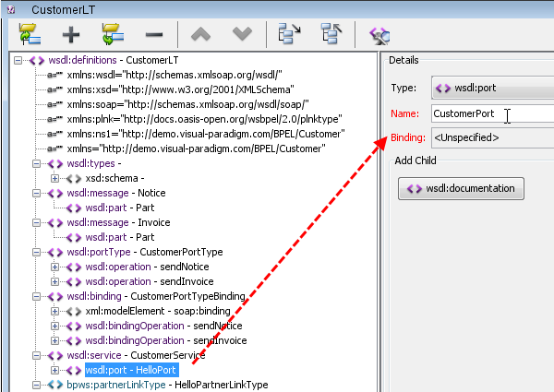The width and height of the screenshot is (554, 392).
Task: Click the gray brackets icon beside xsd:schema
Action: coord(74,179)
